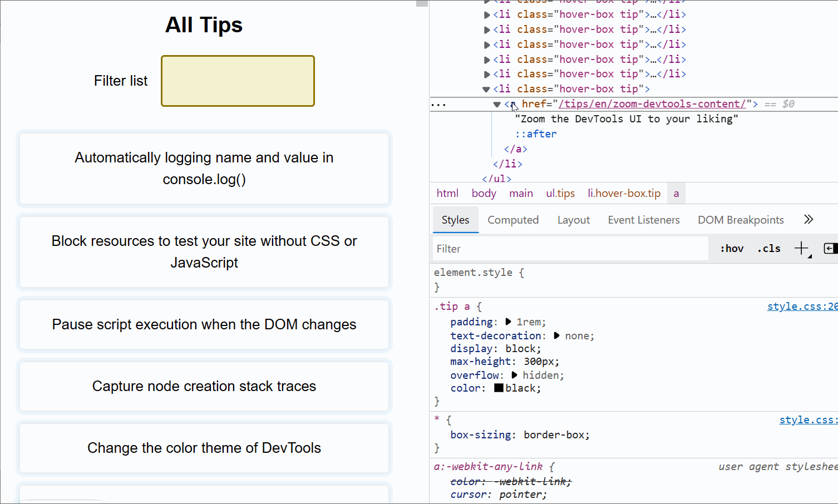
Task: Click the Styles Filter input field
Action: 570,249
